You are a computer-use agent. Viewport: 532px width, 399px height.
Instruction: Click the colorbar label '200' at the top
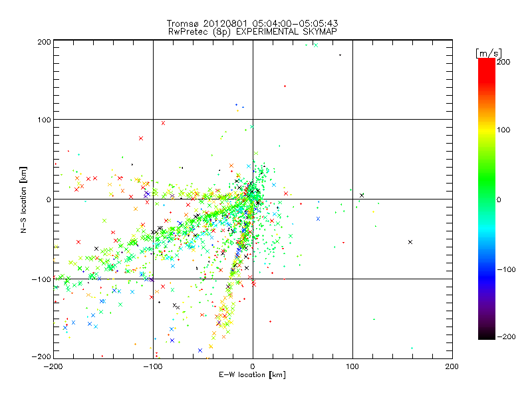pyautogui.click(x=503, y=62)
